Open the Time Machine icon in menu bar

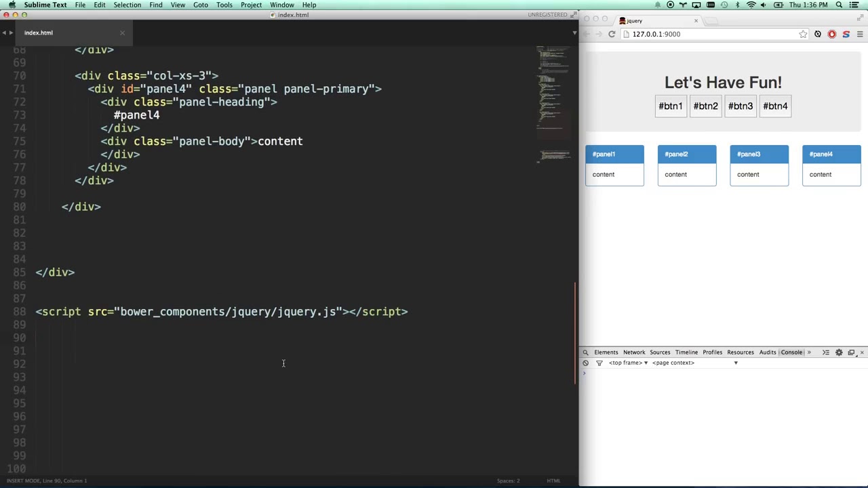(x=724, y=5)
